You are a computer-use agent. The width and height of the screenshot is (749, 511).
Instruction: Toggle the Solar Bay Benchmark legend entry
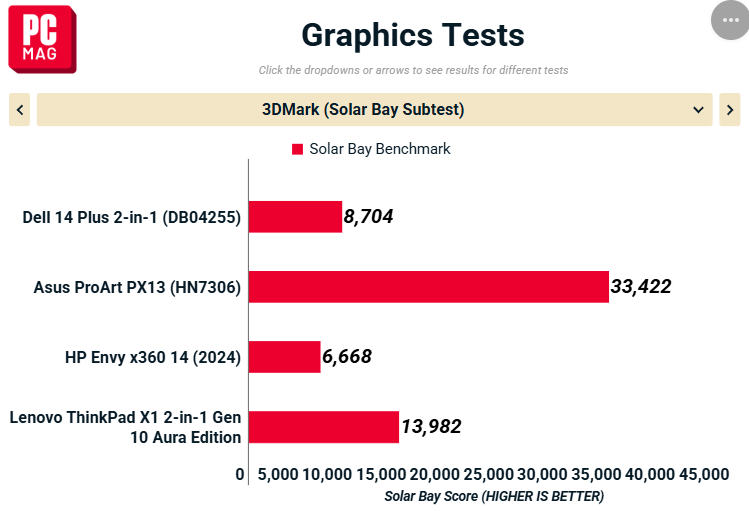(x=371, y=149)
